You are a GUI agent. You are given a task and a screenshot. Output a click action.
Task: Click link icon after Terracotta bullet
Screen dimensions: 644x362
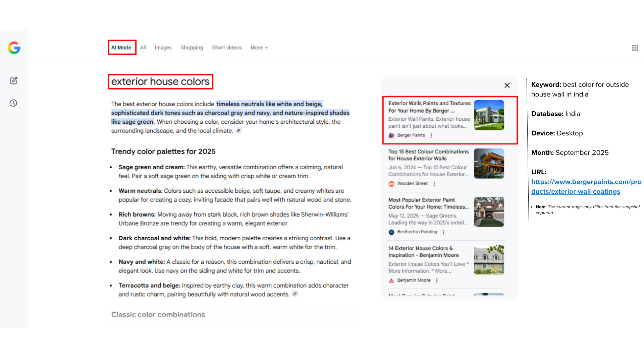(x=295, y=294)
